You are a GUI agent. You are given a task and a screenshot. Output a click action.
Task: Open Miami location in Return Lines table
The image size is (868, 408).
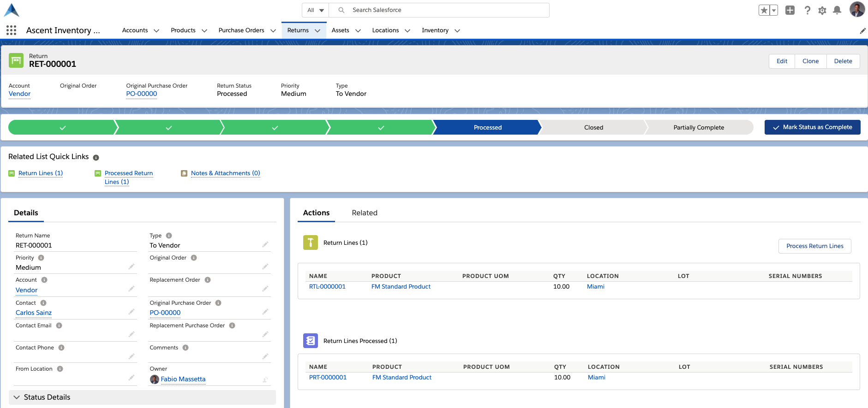click(596, 287)
